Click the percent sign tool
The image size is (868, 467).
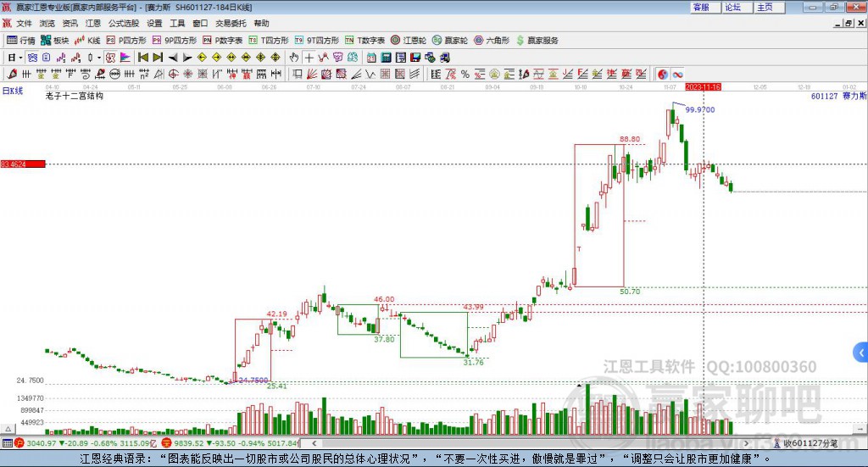coord(465,74)
